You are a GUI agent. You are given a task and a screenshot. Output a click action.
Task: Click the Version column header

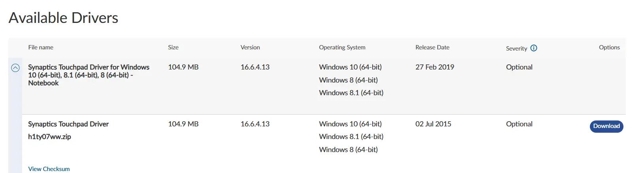click(x=250, y=47)
